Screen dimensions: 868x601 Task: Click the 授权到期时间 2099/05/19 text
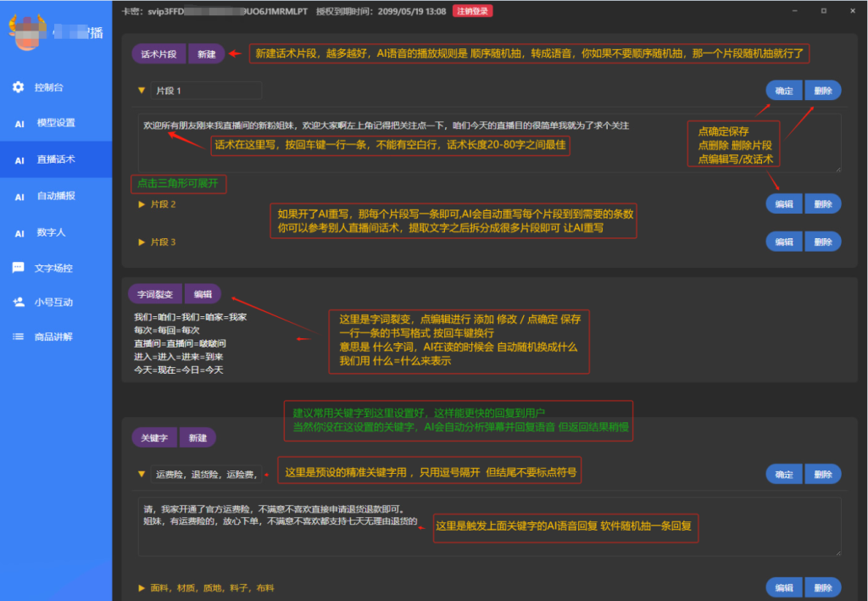381,12
